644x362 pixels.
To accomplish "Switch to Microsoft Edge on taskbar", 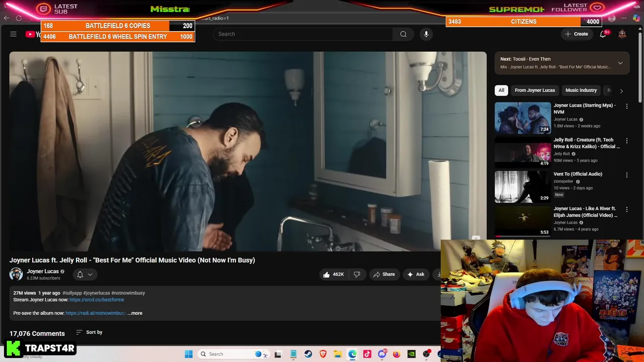I will (x=352, y=354).
